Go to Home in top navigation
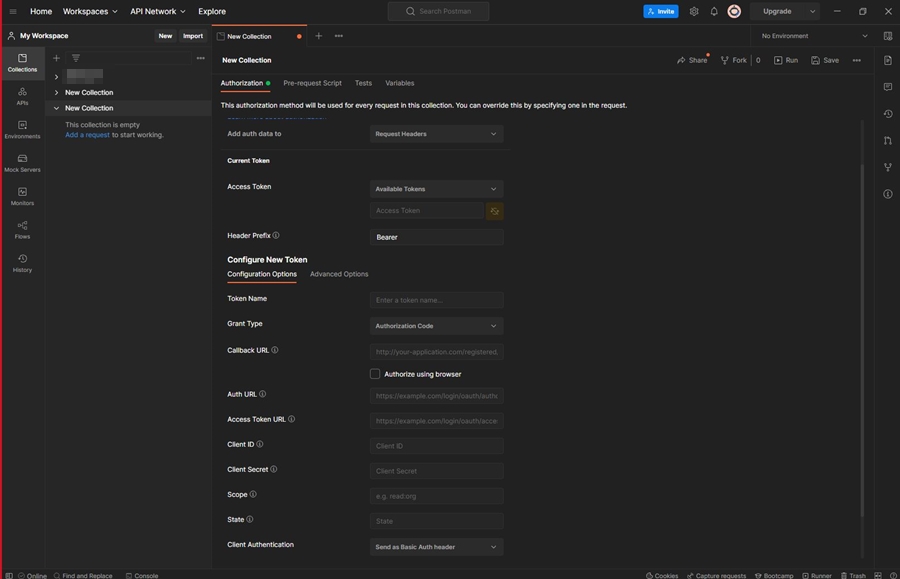This screenshot has width=900, height=579. tap(41, 11)
